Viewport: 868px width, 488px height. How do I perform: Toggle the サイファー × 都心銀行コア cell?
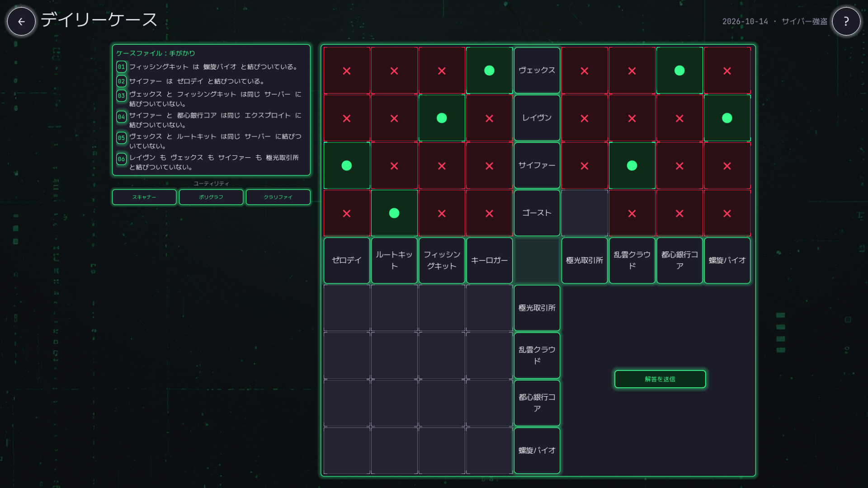[679, 165]
